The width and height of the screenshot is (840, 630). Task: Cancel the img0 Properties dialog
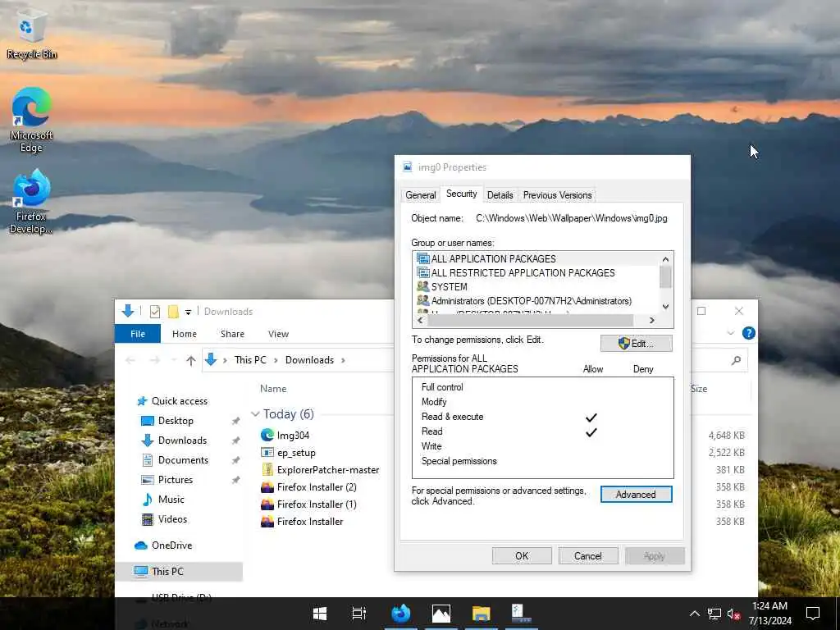click(587, 556)
